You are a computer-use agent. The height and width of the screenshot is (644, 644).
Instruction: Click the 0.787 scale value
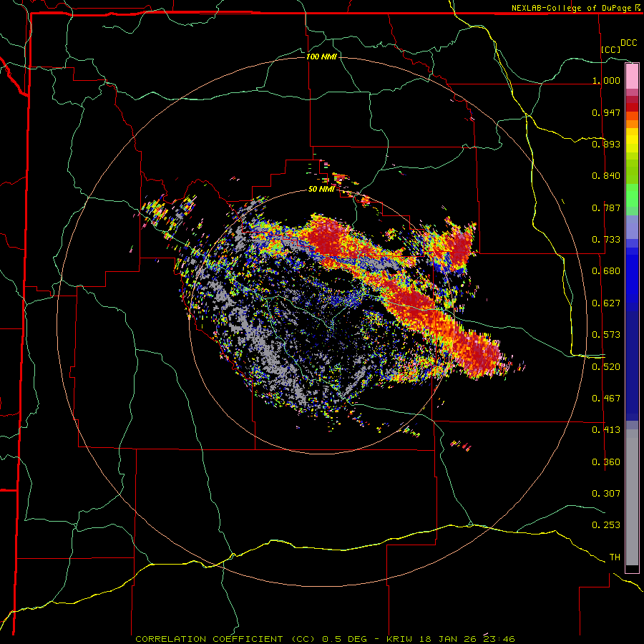(x=606, y=208)
